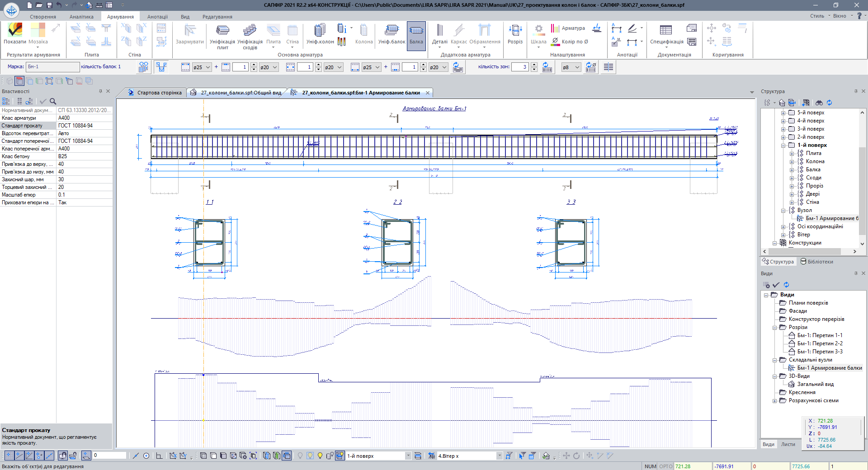Open the 4.Вітер x load case dropdown

500,456
